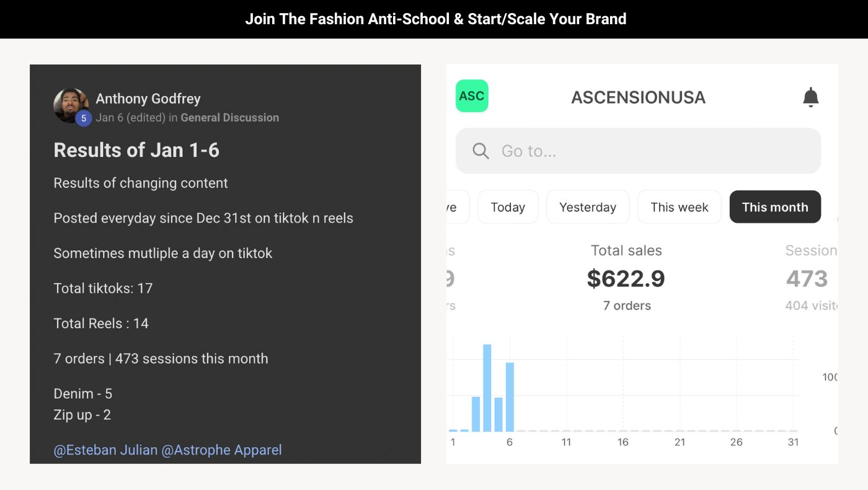Click the tallest bar in sales chart

point(487,388)
